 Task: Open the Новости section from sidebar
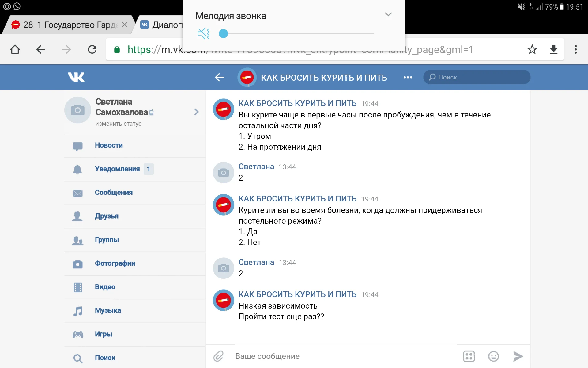109,145
